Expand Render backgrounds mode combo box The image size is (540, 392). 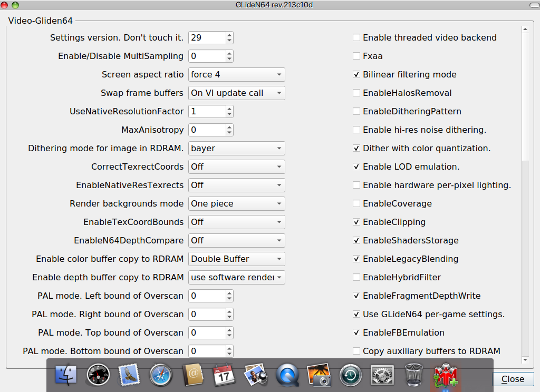pyautogui.click(x=237, y=203)
